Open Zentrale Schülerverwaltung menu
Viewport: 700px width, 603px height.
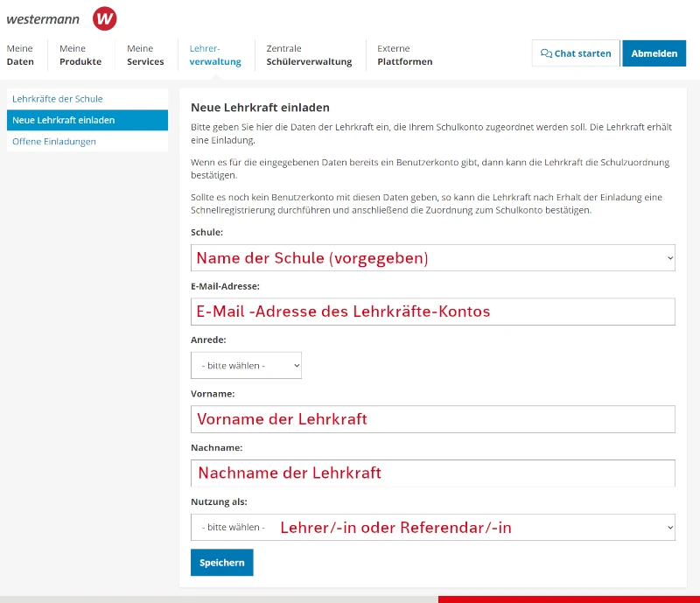pyautogui.click(x=309, y=55)
